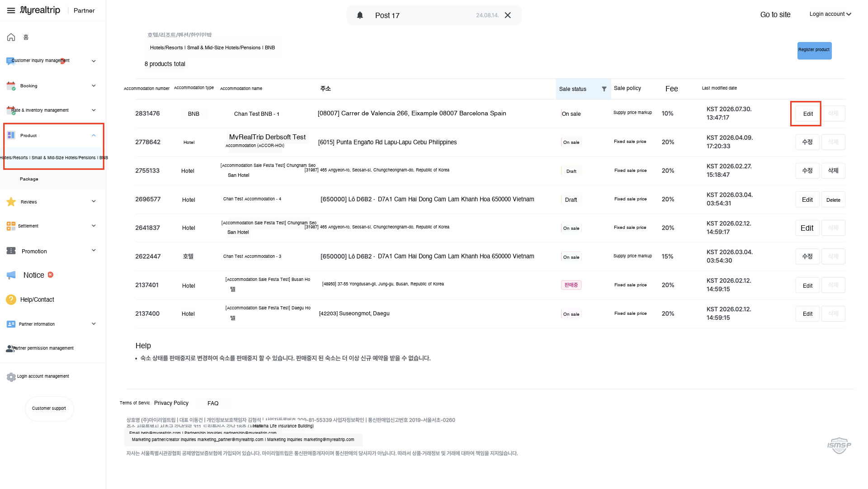This screenshot has width=868, height=489.
Task: Open Hotels/Resorts submenu item in sidebar
Action: [x=53, y=158]
